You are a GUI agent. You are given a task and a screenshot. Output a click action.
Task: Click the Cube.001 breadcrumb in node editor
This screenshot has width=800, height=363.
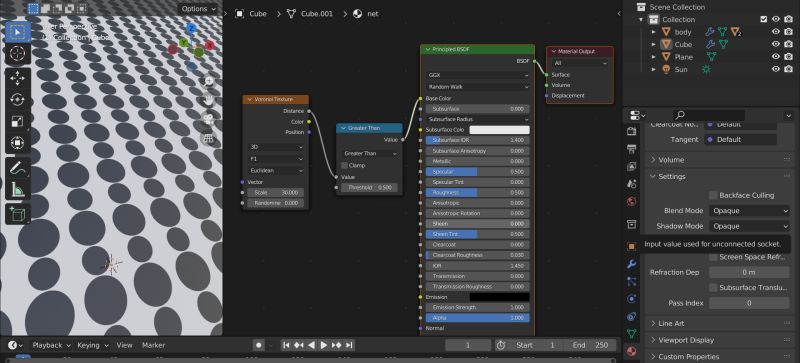pyautogui.click(x=316, y=14)
